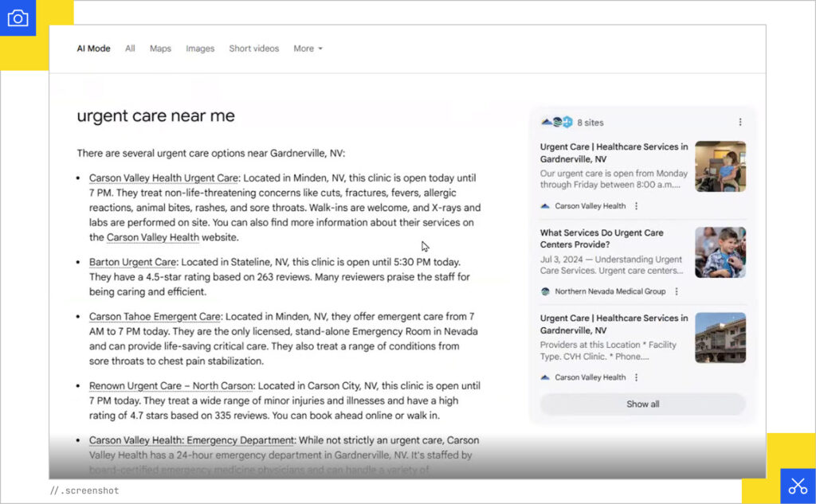This screenshot has height=504, width=816.
Task: Click the Northern Nevada Medical Group favicon
Action: (545, 291)
